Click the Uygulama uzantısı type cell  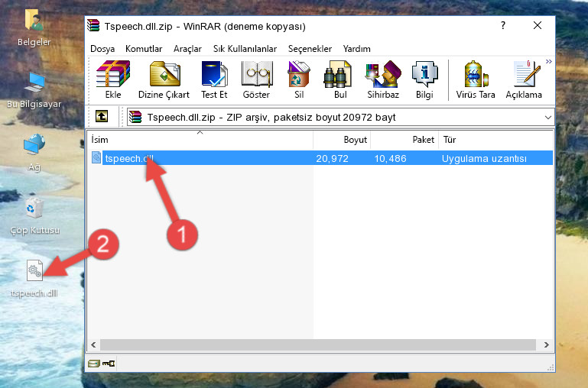(x=484, y=158)
